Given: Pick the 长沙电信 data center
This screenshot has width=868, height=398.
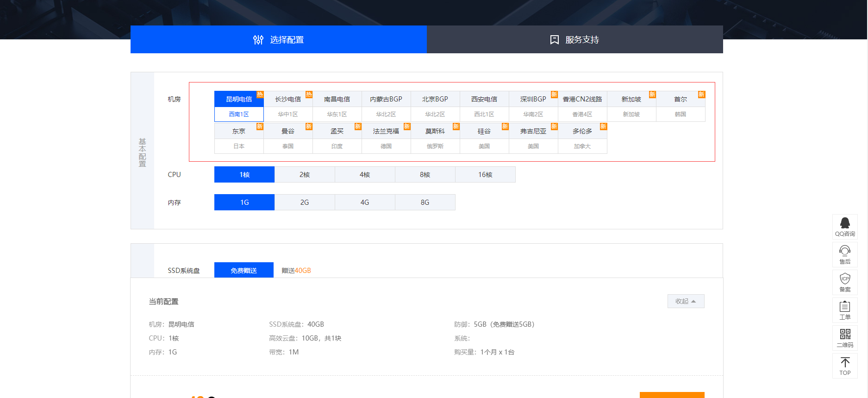Looking at the screenshot, I should pos(288,100).
